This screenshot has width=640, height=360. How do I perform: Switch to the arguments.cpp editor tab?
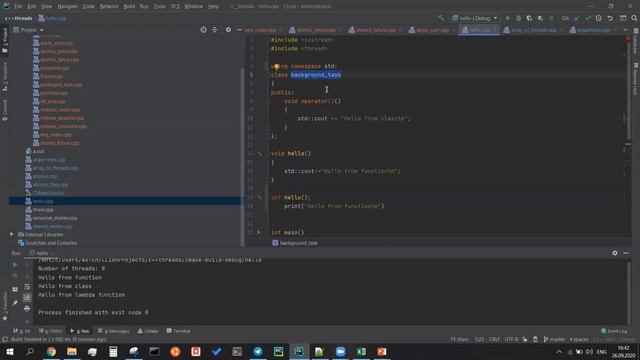(x=593, y=30)
